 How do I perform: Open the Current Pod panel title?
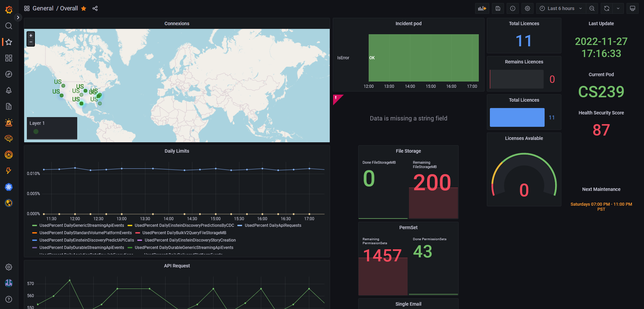601,74
